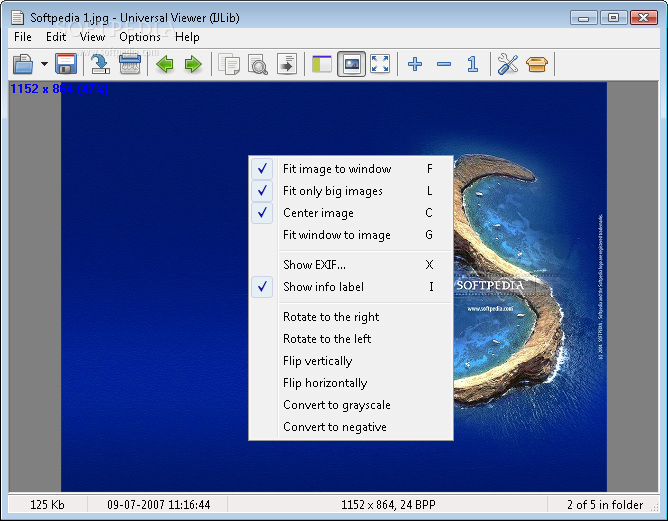Choose Show EXIF... from context menu
Image resolution: width=668 pixels, height=521 pixels.
tap(351, 265)
